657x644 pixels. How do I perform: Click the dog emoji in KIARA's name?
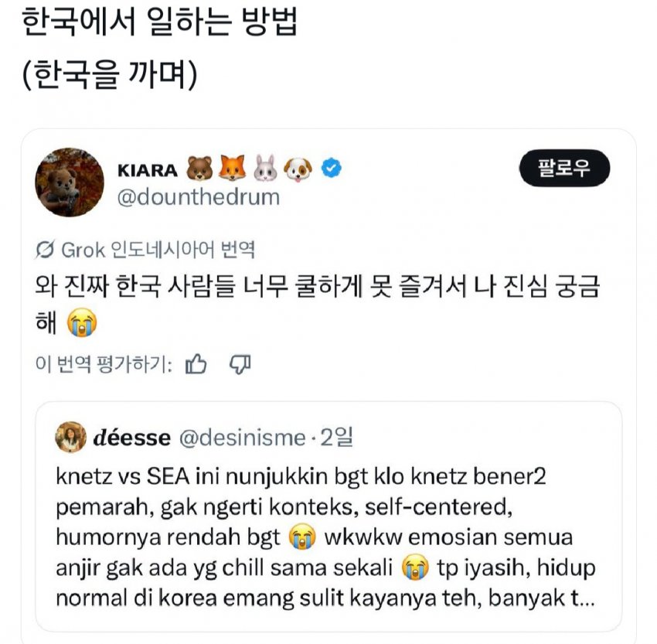point(298,168)
